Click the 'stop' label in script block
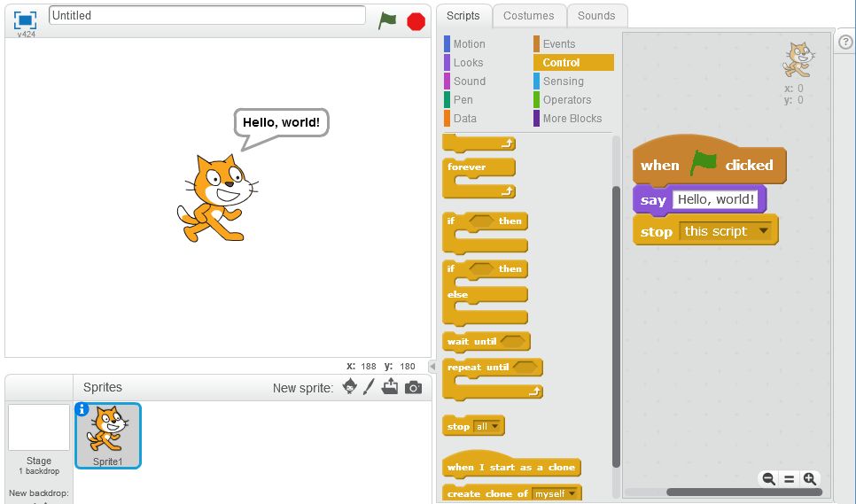Image resolution: width=856 pixels, height=504 pixels. (657, 232)
